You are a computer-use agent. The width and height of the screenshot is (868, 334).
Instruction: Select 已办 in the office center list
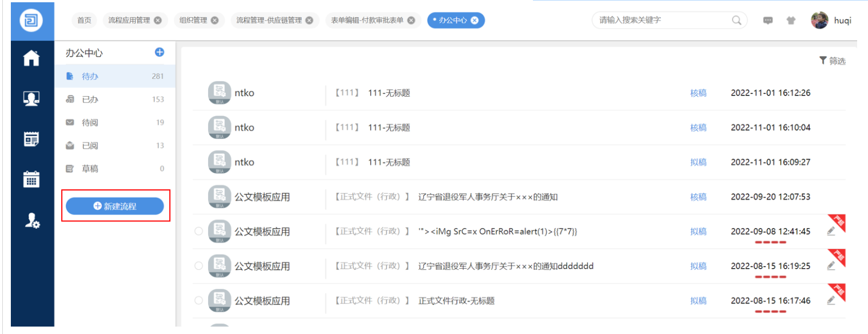tap(90, 100)
